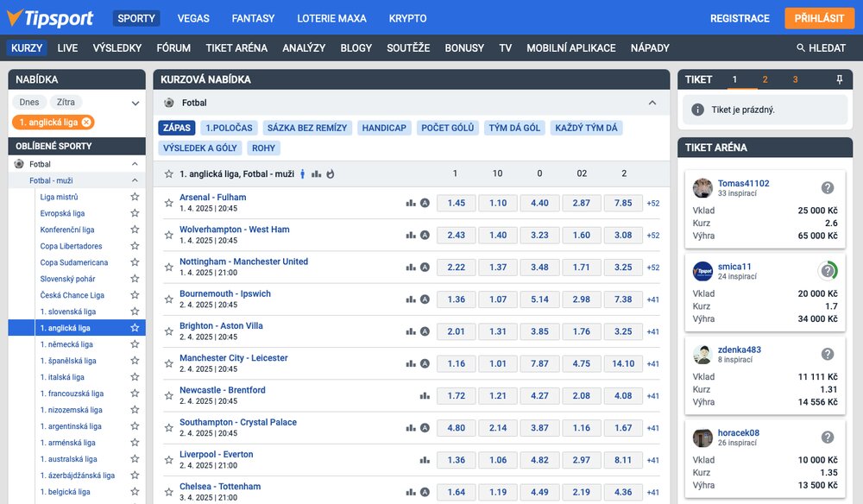
Task: Open statistics for Arsenal - Fulham match
Action: pos(410,203)
